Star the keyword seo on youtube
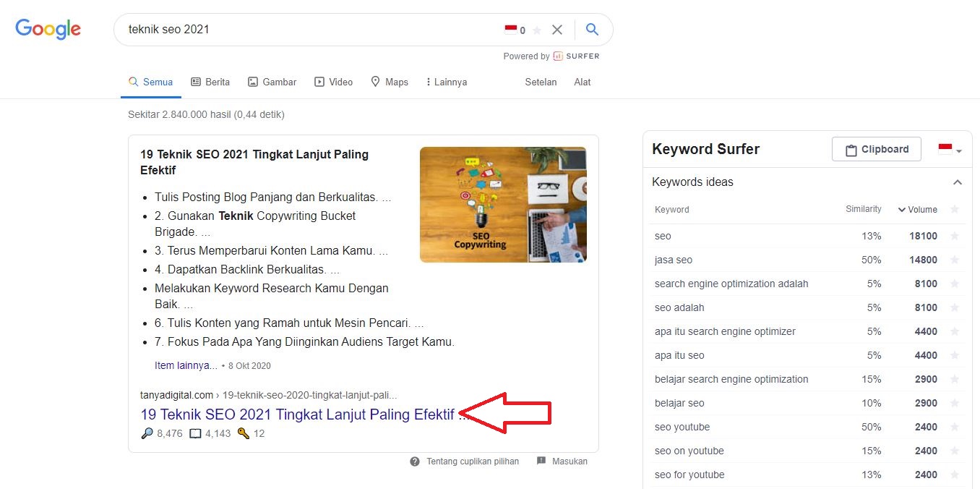 955,451
